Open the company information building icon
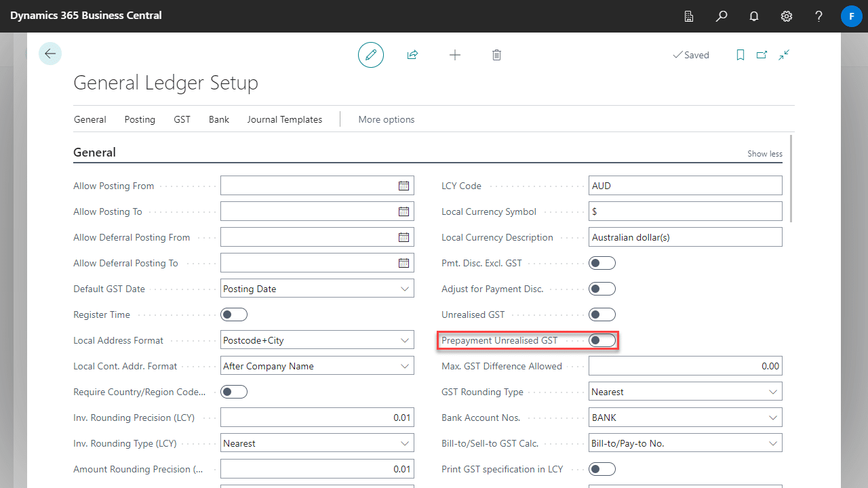The width and height of the screenshot is (868, 488). [x=689, y=16]
